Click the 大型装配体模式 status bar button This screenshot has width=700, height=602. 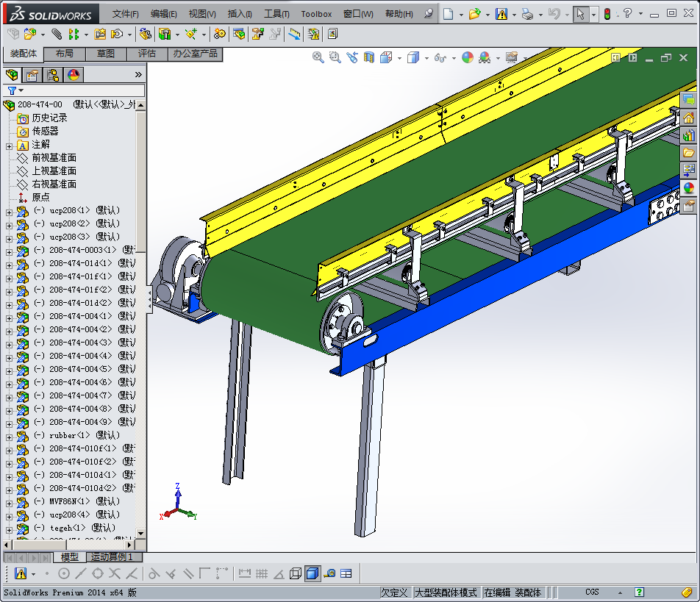446,592
